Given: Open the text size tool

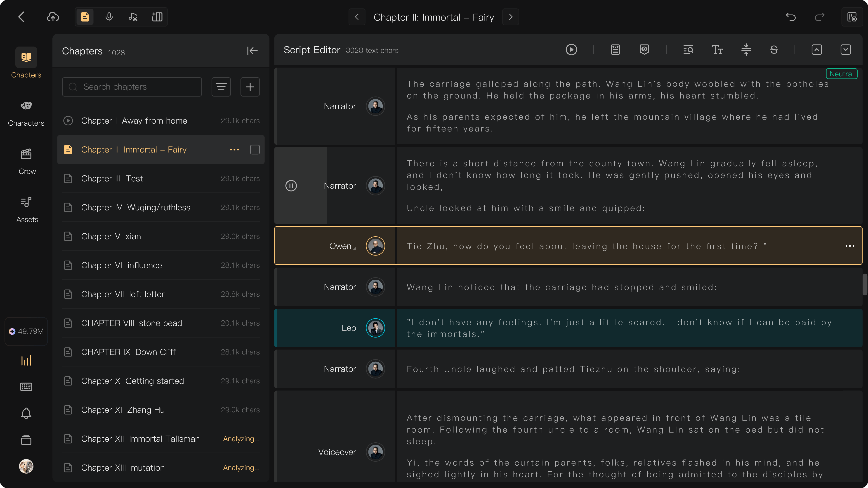Looking at the screenshot, I should pyautogui.click(x=717, y=50).
